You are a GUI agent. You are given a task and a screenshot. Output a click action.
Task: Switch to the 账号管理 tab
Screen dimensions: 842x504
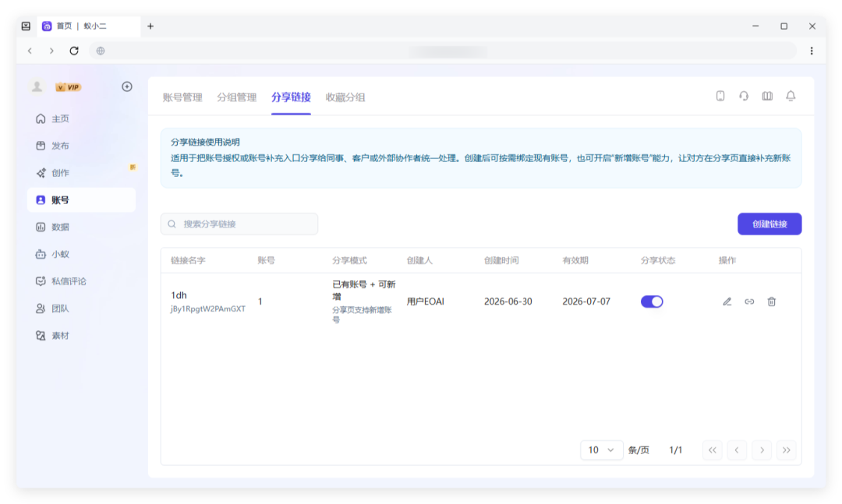182,97
